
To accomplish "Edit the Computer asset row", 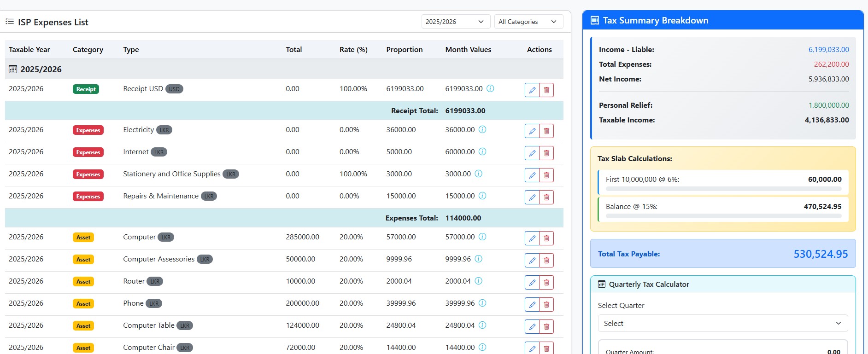I will (532, 238).
